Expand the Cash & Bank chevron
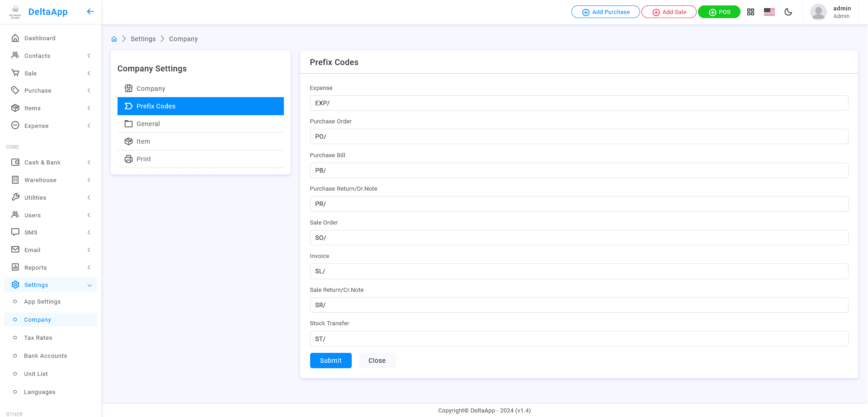The image size is (868, 417). coord(89,162)
